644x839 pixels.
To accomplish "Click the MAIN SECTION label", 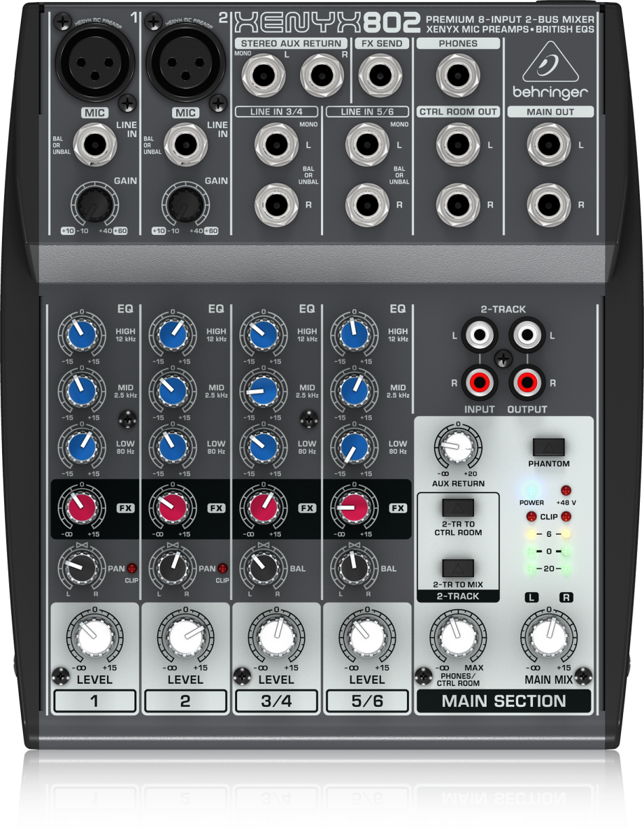I will point(503,701).
